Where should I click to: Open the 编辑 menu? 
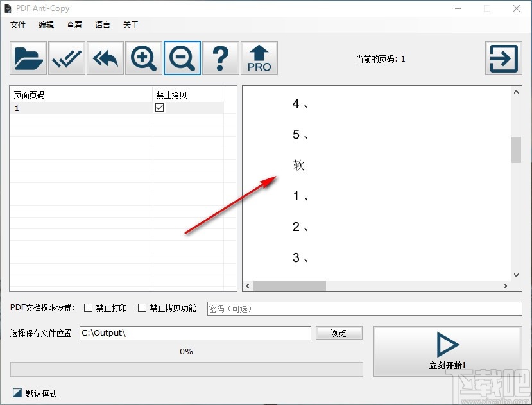click(x=46, y=25)
